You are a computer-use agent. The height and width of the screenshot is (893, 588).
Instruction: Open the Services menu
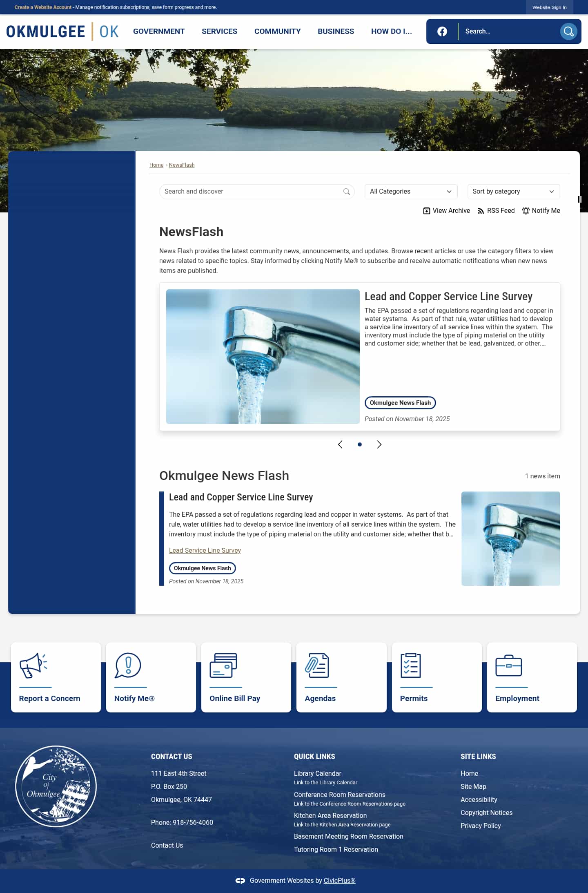coord(219,31)
